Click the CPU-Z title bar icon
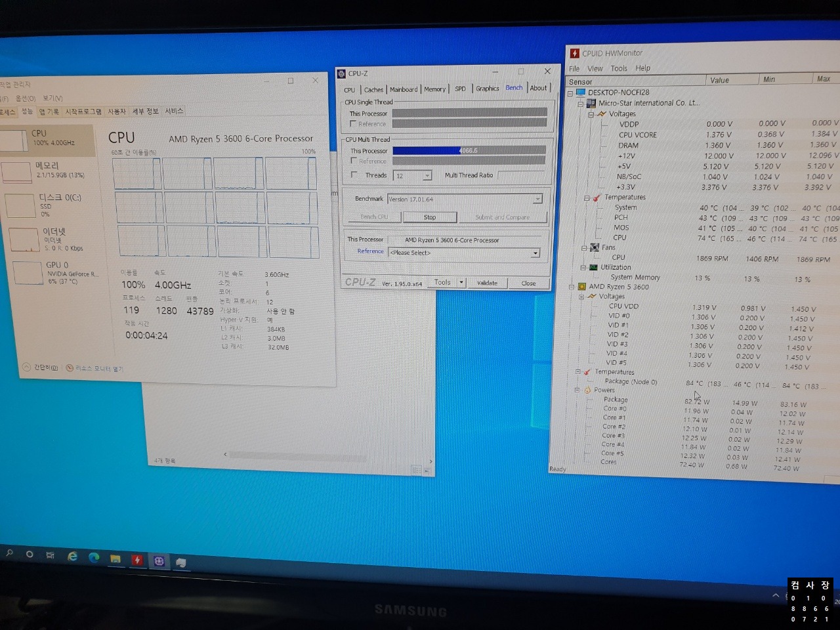 click(x=341, y=73)
